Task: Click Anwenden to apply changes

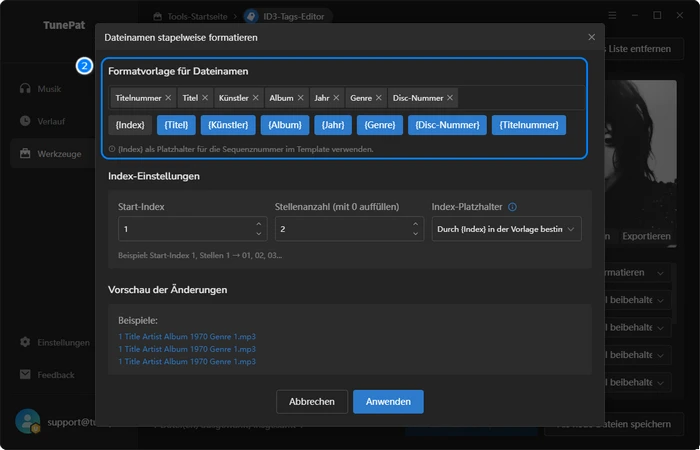Action: [388, 402]
